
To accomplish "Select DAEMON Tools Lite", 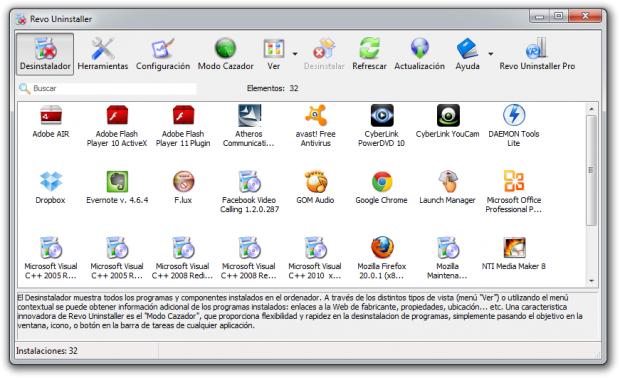I will [x=514, y=127].
